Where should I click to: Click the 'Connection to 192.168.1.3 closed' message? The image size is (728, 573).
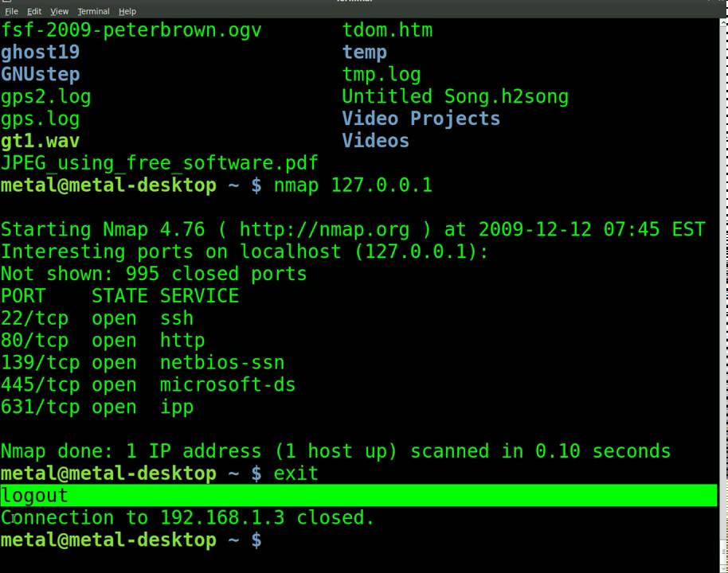(x=187, y=518)
